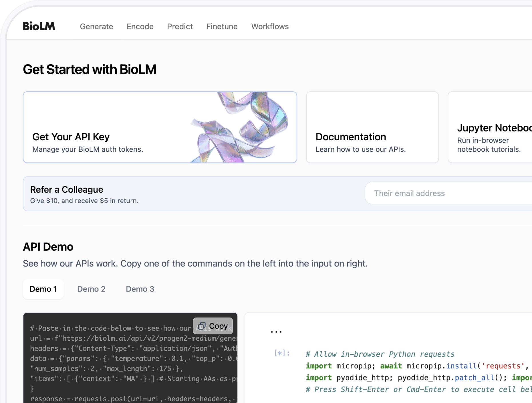Click the copy icon on the code block

(202, 326)
